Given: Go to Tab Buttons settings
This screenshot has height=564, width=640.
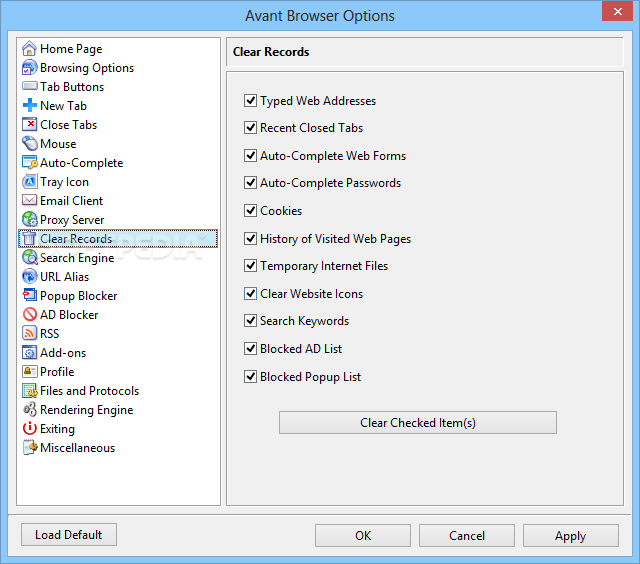Looking at the screenshot, I should [x=72, y=87].
